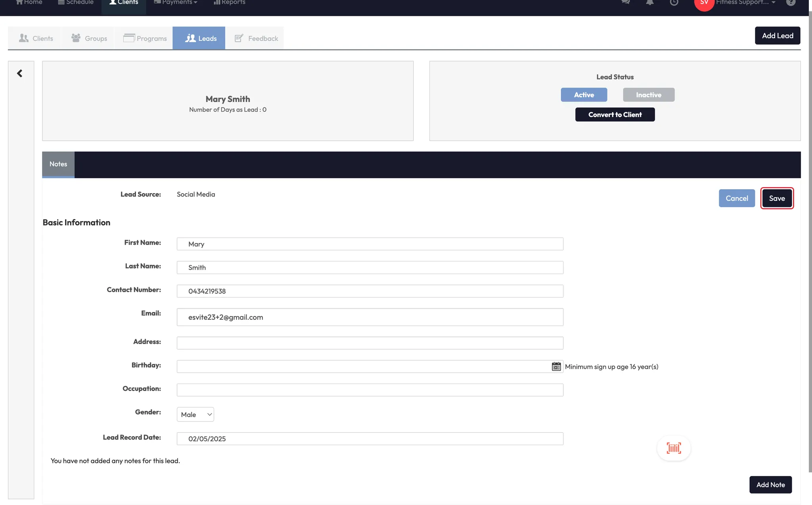This screenshot has width=812, height=505.
Task: Select the Programs tab
Action: pyautogui.click(x=145, y=38)
